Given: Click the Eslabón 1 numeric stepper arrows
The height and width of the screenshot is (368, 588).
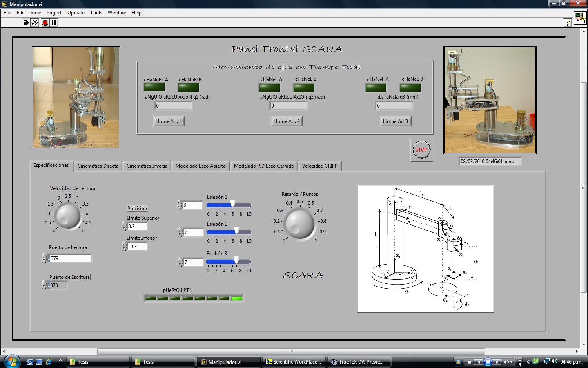Looking at the screenshot, I should [179, 205].
